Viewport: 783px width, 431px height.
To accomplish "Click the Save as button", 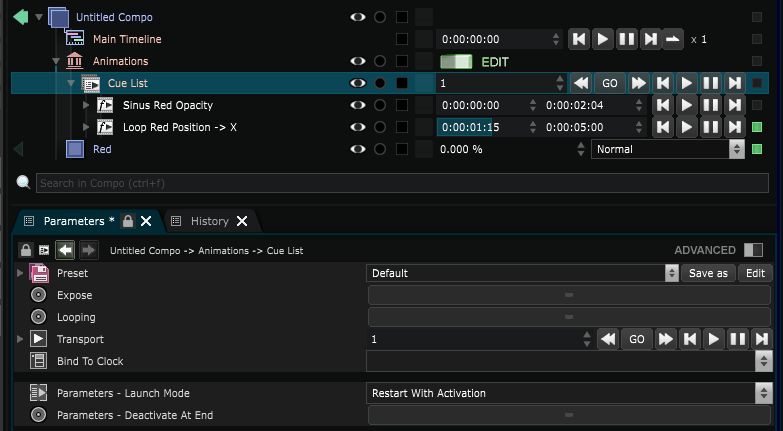I will click(x=708, y=273).
